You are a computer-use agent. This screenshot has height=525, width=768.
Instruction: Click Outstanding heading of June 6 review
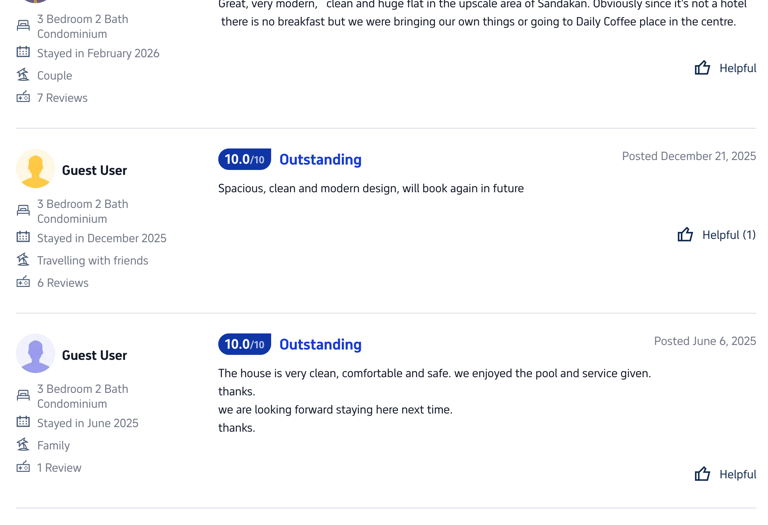(x=320, y=344)
